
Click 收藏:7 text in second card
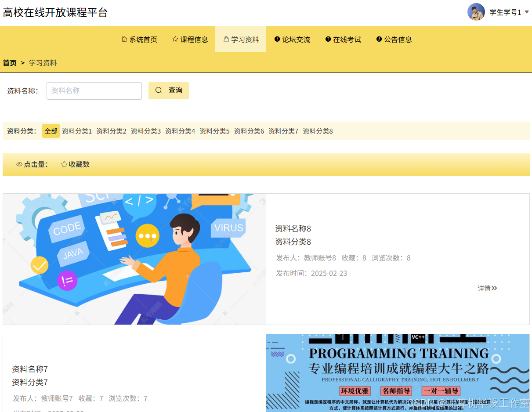pos(91,398)
